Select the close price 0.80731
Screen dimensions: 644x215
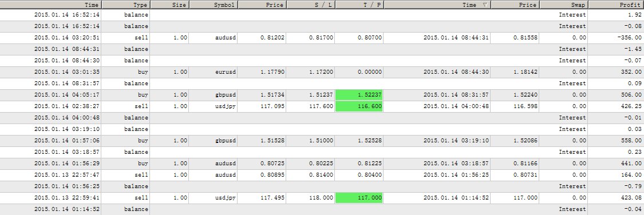(526, 175)
